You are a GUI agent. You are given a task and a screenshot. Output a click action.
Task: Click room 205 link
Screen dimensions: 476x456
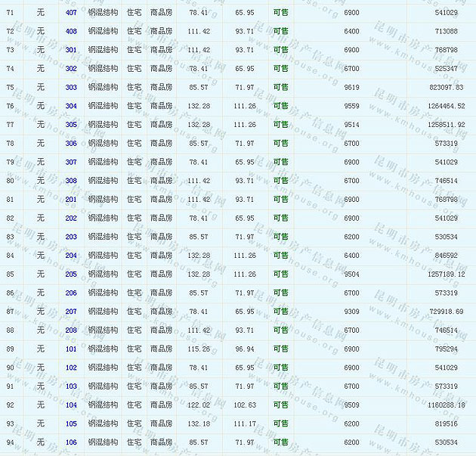click(x=71, y=275)
